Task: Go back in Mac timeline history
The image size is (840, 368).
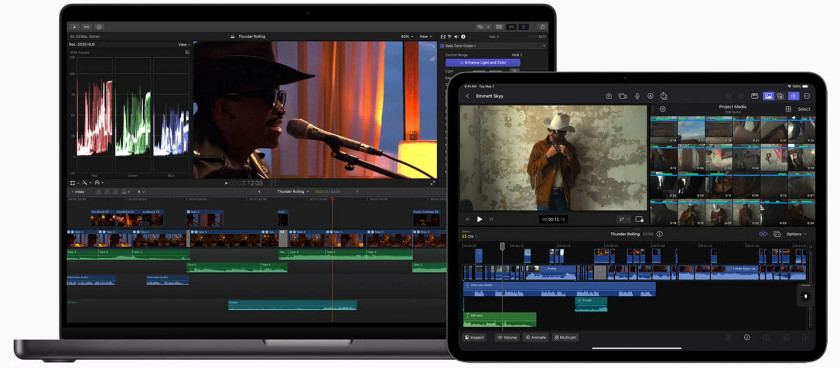Action: (260, 191)
